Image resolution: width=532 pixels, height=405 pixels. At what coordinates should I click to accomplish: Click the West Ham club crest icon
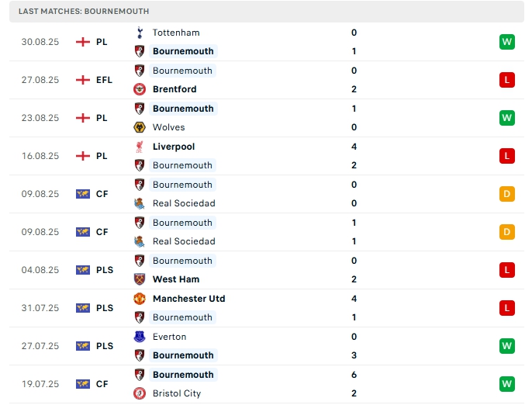pos(140,279)
